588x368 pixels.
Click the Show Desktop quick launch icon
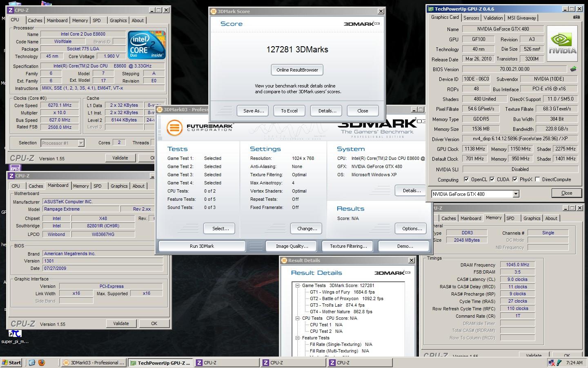click(32, 362)
